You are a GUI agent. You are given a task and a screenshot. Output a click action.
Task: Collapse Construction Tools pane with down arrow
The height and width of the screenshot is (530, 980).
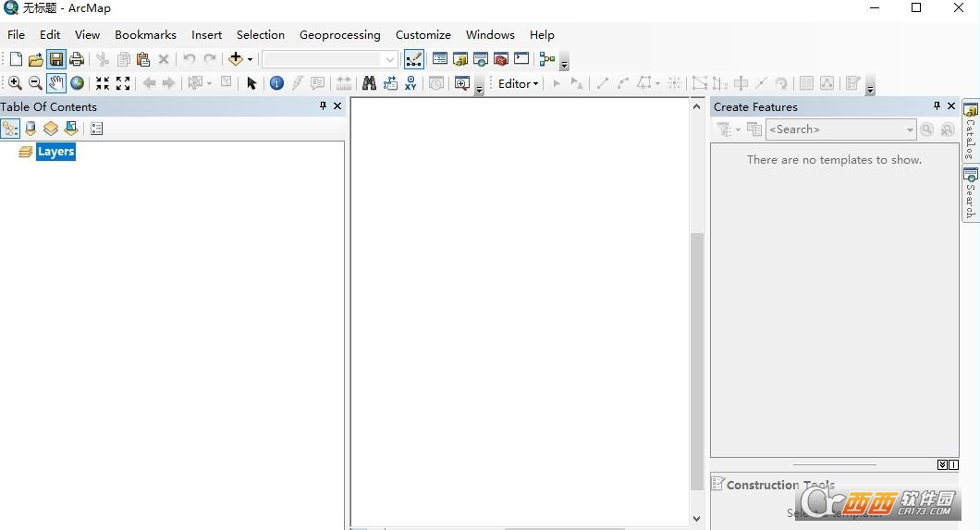click(x=942, y=464)
